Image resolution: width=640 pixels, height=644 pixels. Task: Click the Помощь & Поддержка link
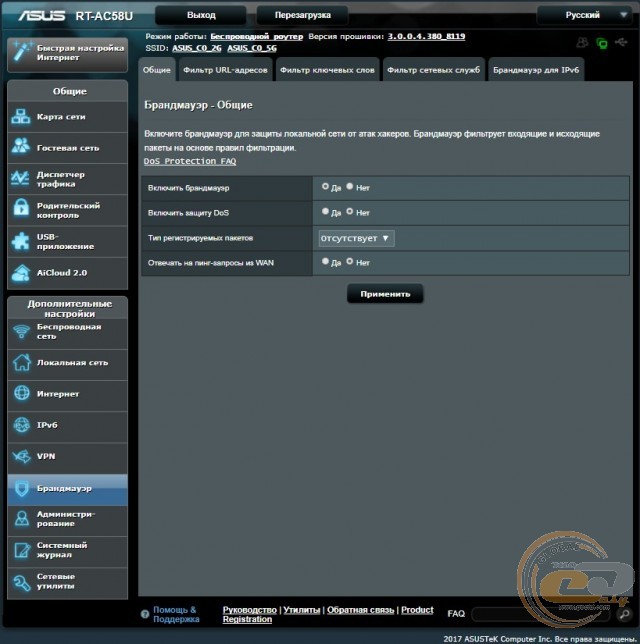click(x=176, y=614)
